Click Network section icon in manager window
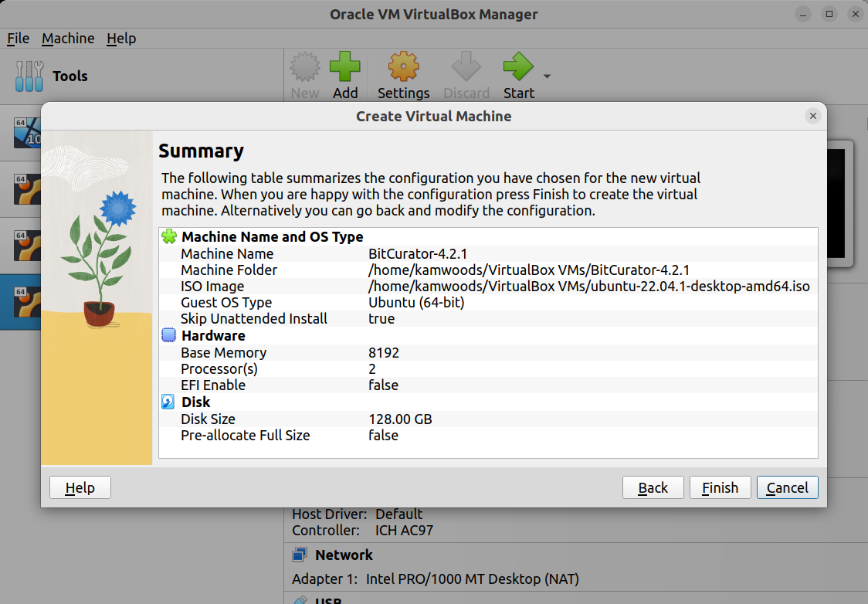The image size is (868, 604). pos(300,555)
